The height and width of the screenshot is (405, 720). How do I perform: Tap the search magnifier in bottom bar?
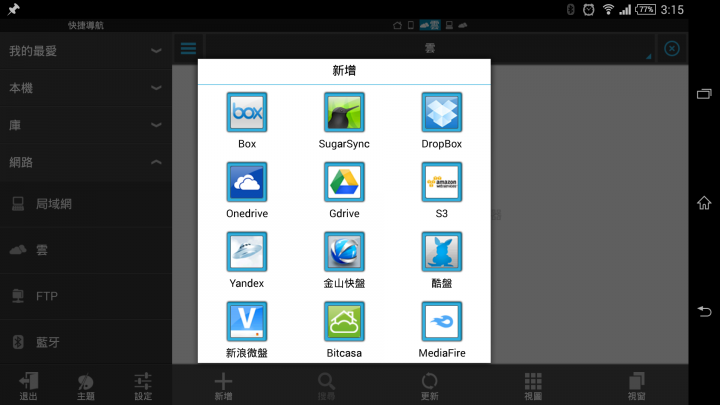click(326, 386)
